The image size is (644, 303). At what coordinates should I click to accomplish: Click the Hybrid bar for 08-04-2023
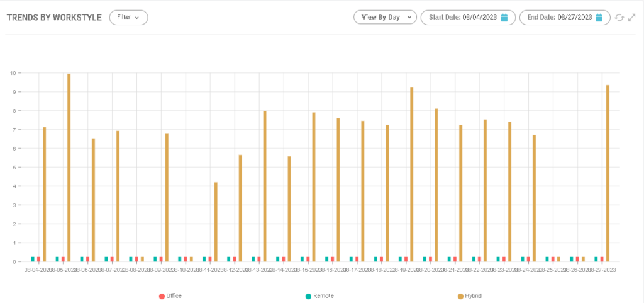(x=44, y=194)
